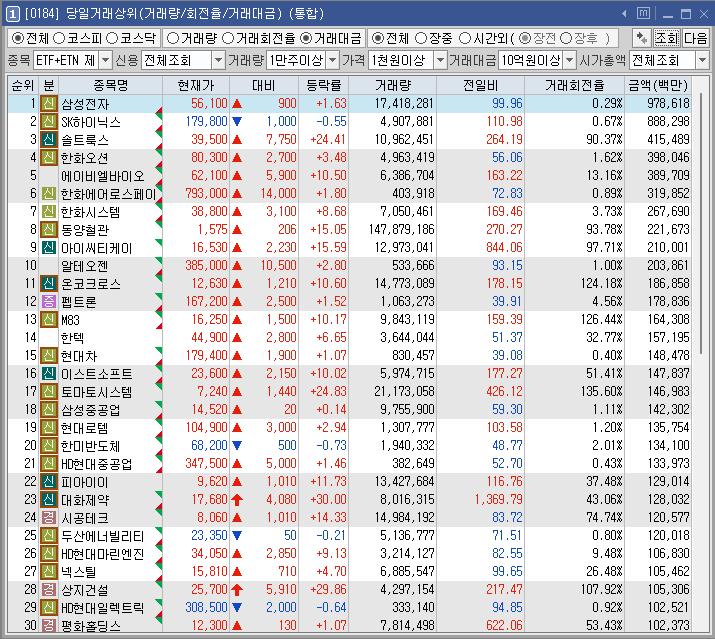Click the window number 1 icon in title bar
This screenshot has height=639, width=715.
click(x=12, y=14)
